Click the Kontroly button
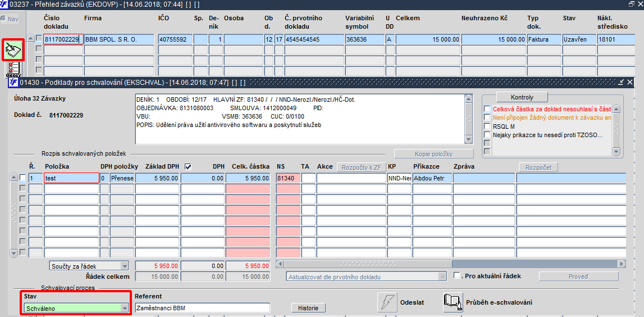644x317 pixels. pyautogui.click(x=522, y=97)
